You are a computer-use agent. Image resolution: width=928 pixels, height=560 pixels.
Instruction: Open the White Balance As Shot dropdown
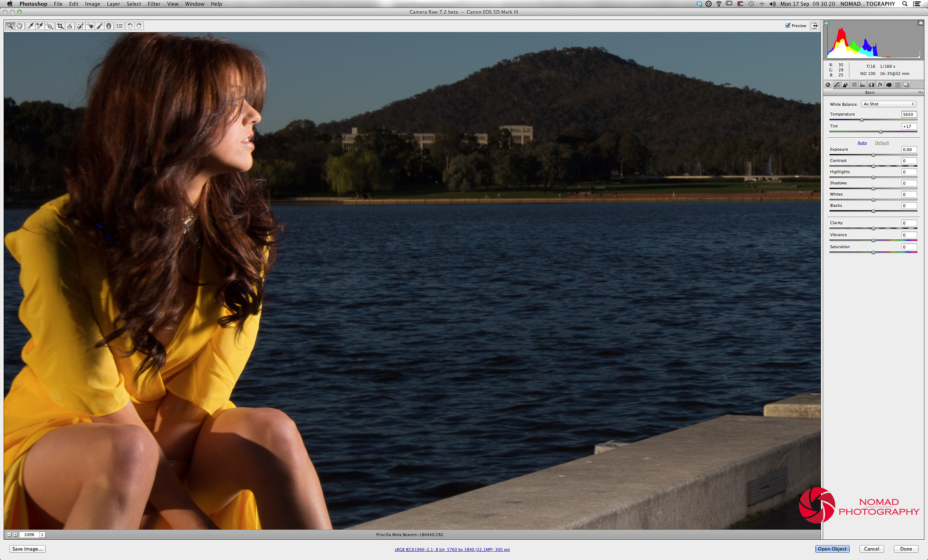(x=888, y=104)
